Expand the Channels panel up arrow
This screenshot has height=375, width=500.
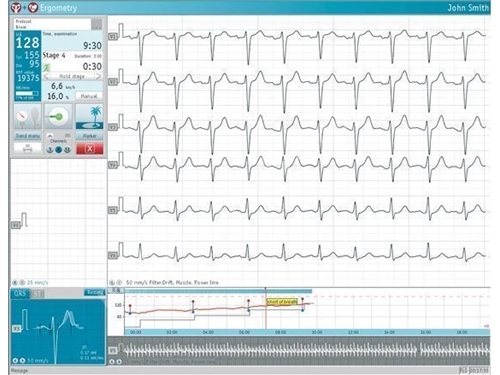point(50,135)
